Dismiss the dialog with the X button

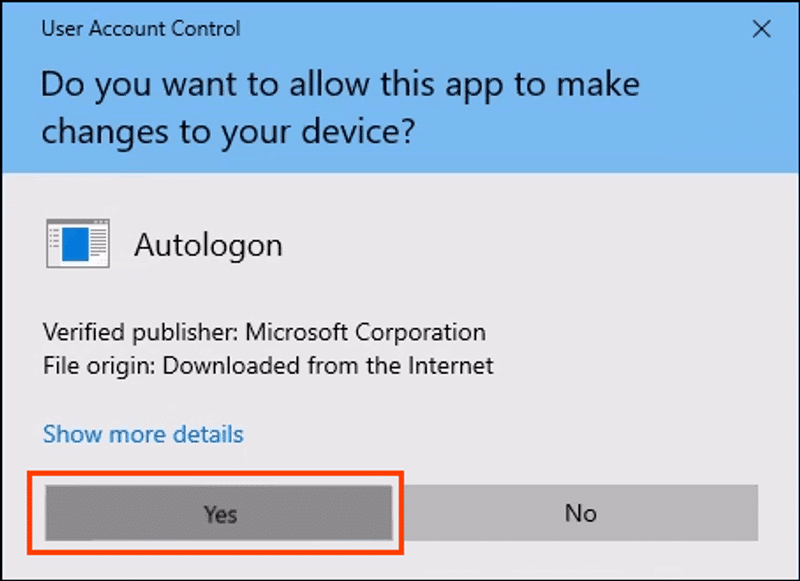[x=763, y=29]
